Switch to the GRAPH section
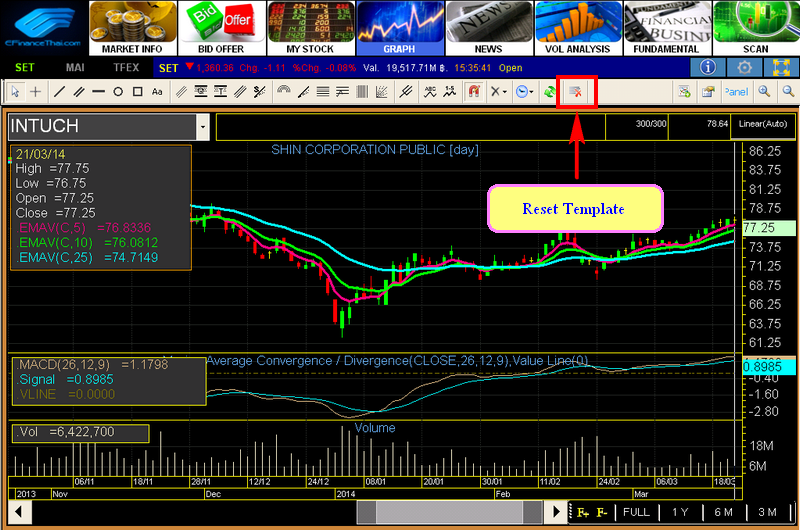Viewport: 800px width, 530px height. click(399, 28)
